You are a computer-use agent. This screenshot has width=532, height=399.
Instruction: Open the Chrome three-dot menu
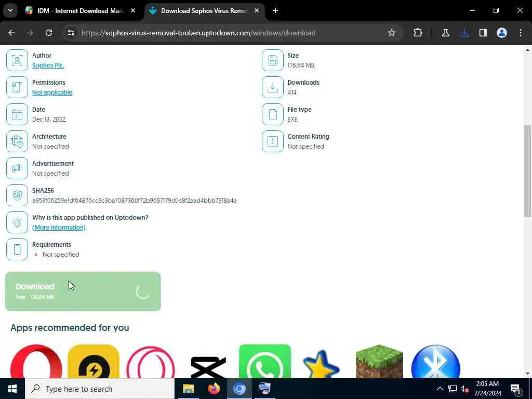click(x=521, y=33)
